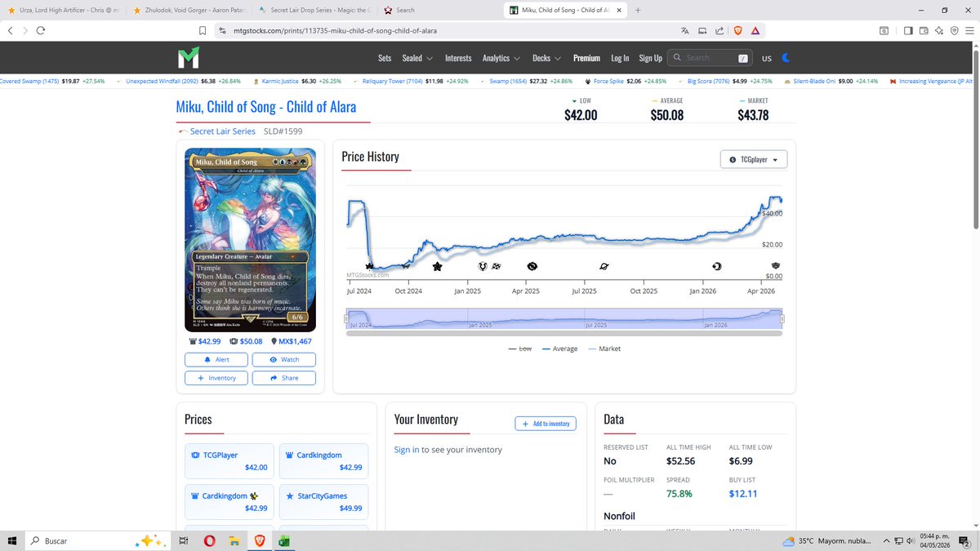Close the Miku, Child of Song tab
Image resolution: width=980 pixels, height=551 pixels.
[x=617, y=10]
